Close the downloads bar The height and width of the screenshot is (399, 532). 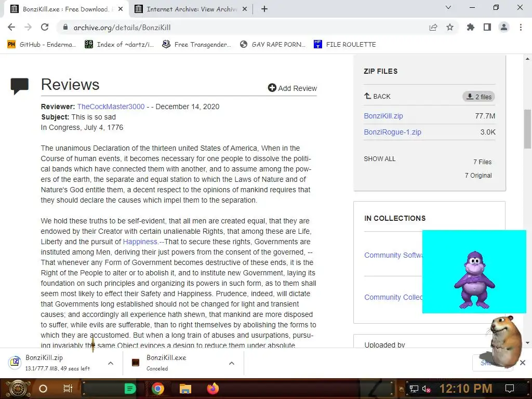(523, 363)
